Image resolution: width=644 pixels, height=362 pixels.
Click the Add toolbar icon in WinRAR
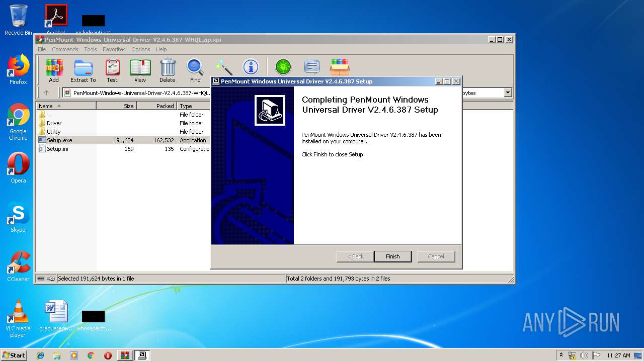tap(54, 70)
